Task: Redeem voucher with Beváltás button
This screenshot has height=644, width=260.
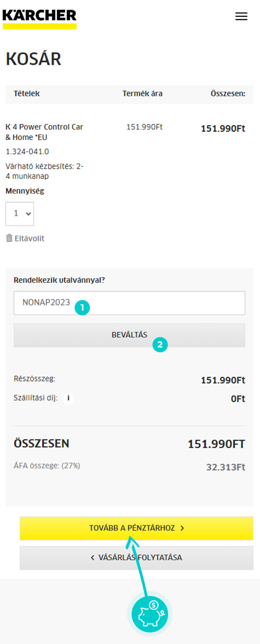Action: pos(129,335)
